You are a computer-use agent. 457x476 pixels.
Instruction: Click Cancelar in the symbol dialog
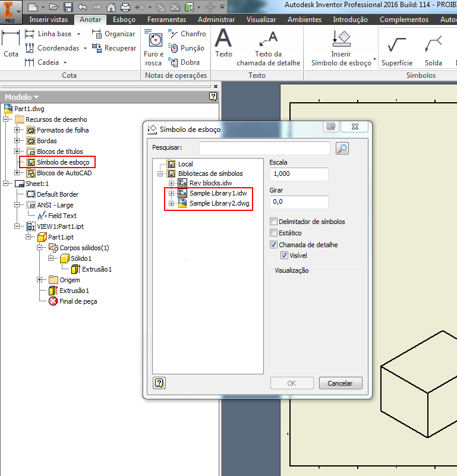(x=341, y=383)
